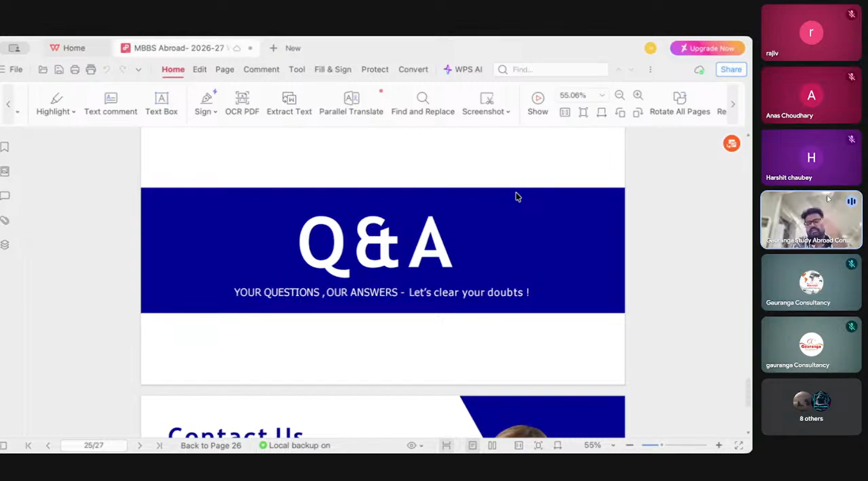Open Parallel Translate tool
This screenshot has height=481, width=868.
point(351,103)
